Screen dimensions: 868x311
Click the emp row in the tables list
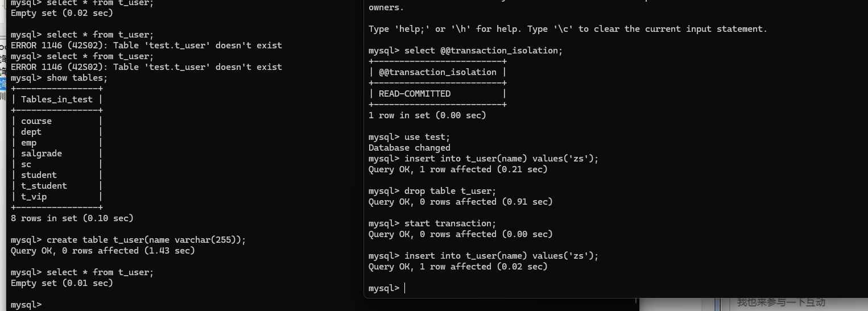[x=29, y=143]
